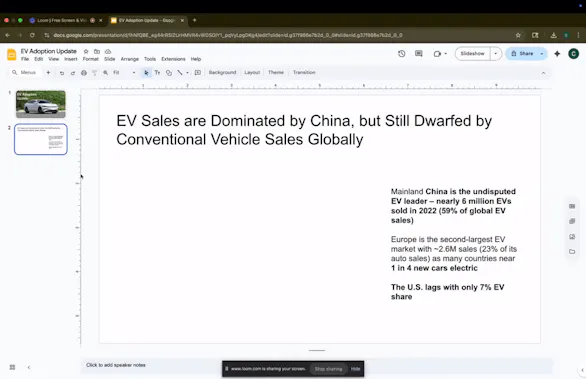This screenshot has width=586, height=379.
Task: Open the bottom folder side panel icon
Action: pyautogui.click(x=572, y=252)
